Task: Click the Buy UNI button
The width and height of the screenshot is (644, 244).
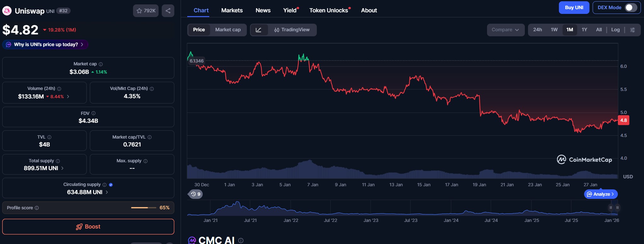Action: 574,8
